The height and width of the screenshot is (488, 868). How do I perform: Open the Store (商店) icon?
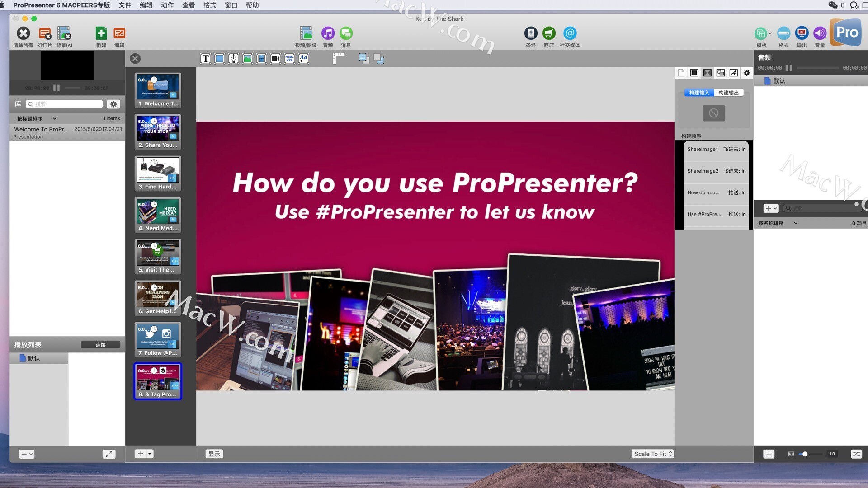pyautogui.click(x=549, y=33)
